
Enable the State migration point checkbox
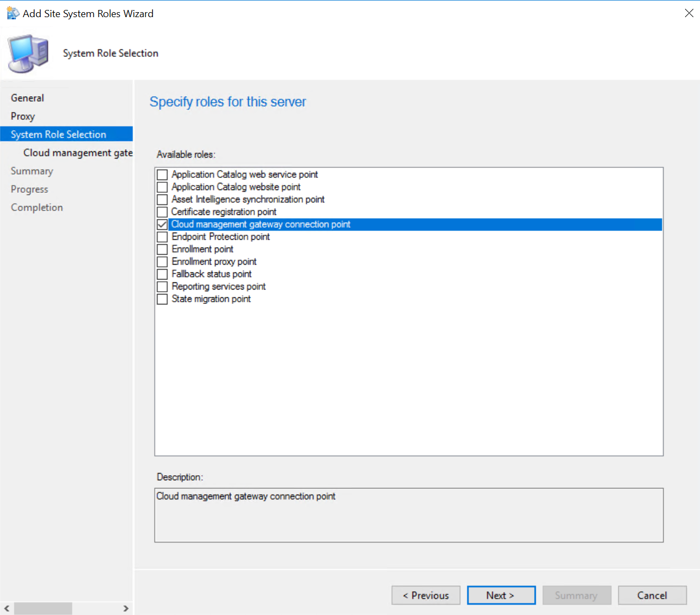tap(162, 299)
